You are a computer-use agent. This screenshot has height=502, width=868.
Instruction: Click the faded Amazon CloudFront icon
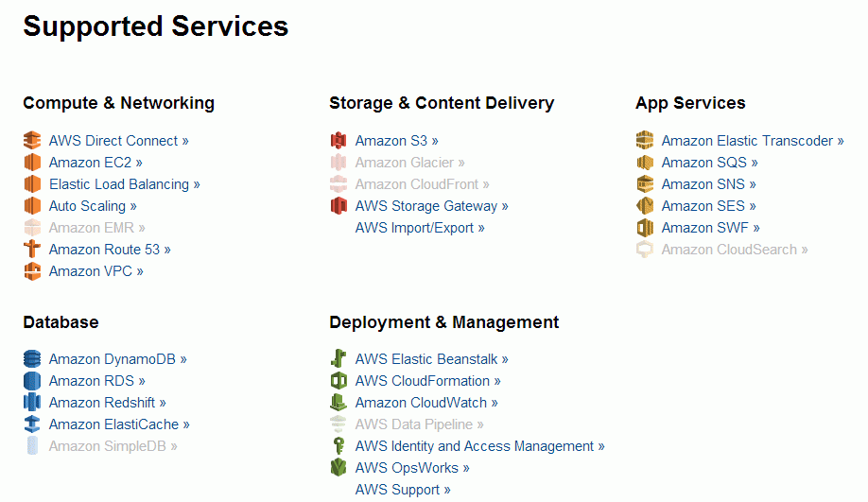coord(339,183)
